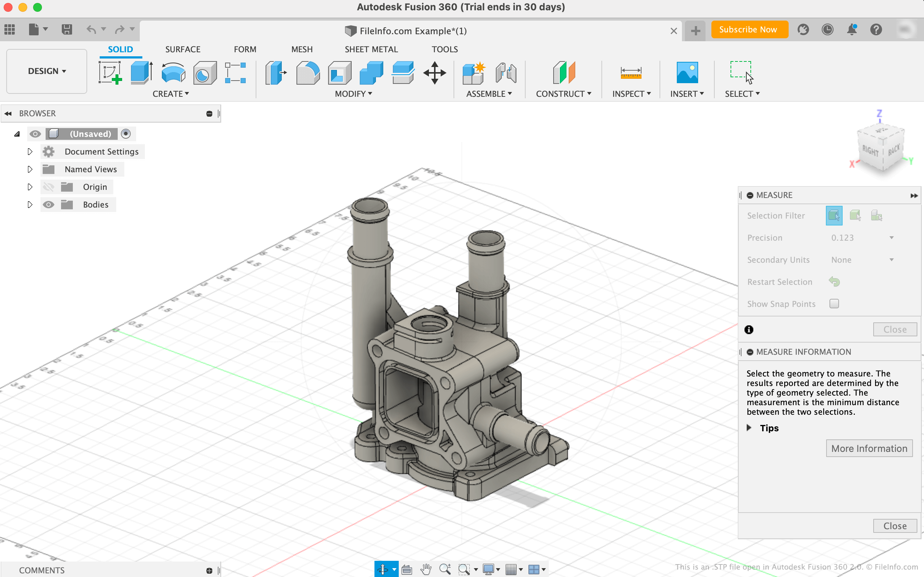
Task: Toggle visibility of the Bodies folder
Action: coord(49,205)
